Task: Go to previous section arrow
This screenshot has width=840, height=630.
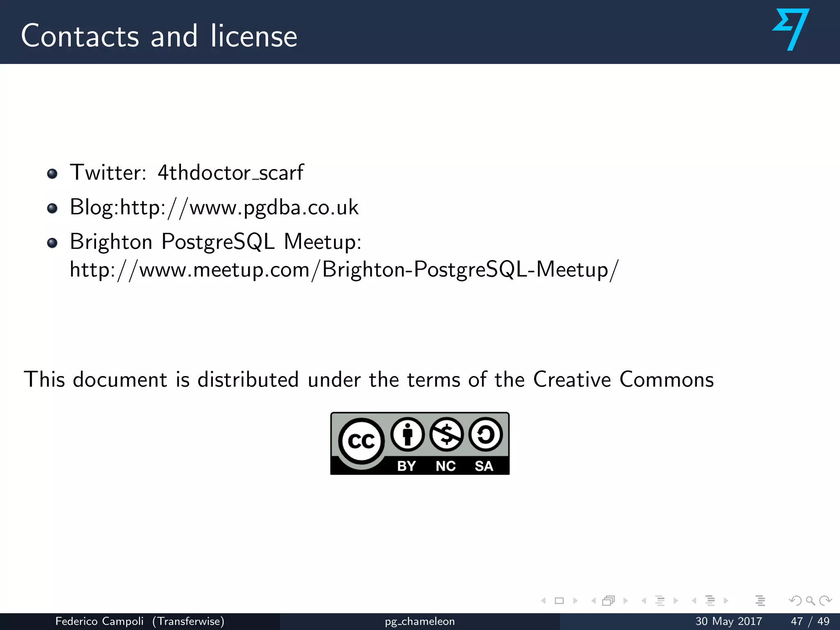Action: tap(694, 601)
